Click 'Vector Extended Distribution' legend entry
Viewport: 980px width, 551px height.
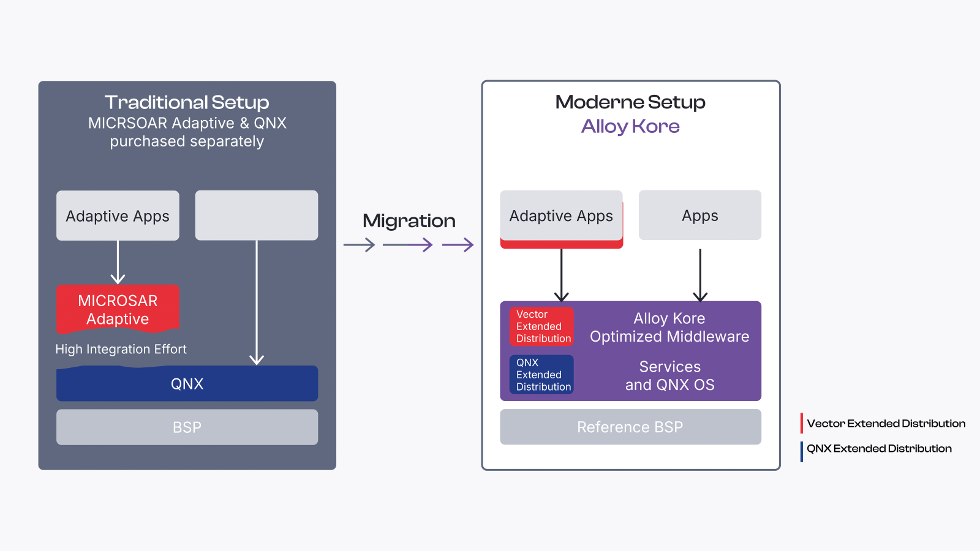click(886, 424)
